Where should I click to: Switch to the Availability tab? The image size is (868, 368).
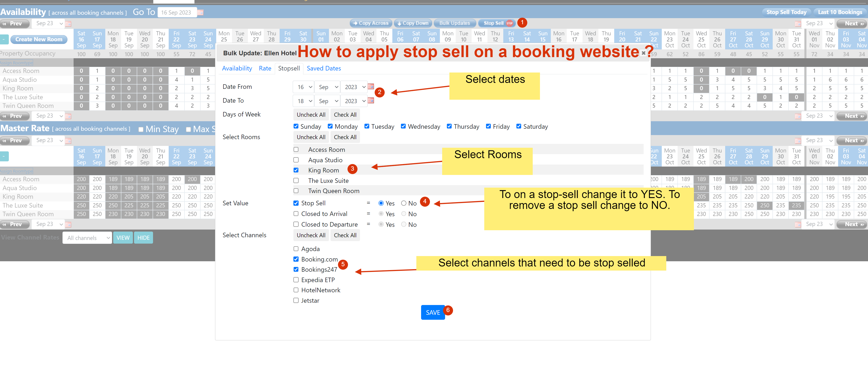coord(237,68)
